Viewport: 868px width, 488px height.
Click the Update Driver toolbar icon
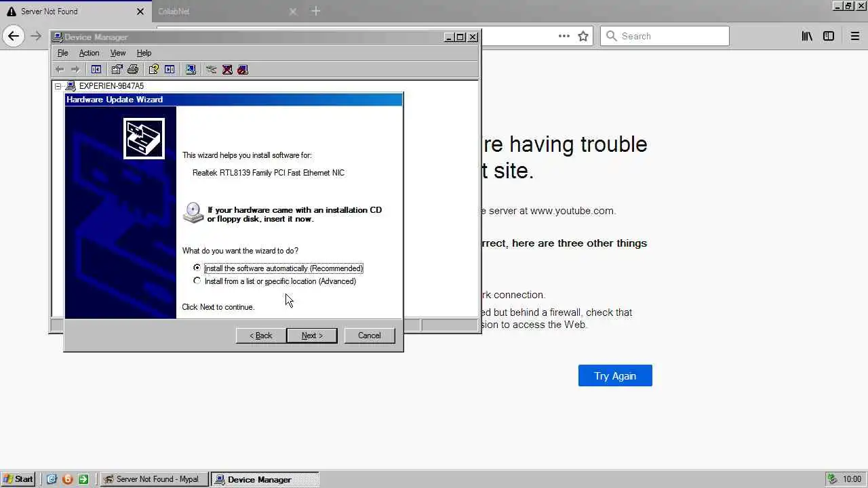coord(211,69)
